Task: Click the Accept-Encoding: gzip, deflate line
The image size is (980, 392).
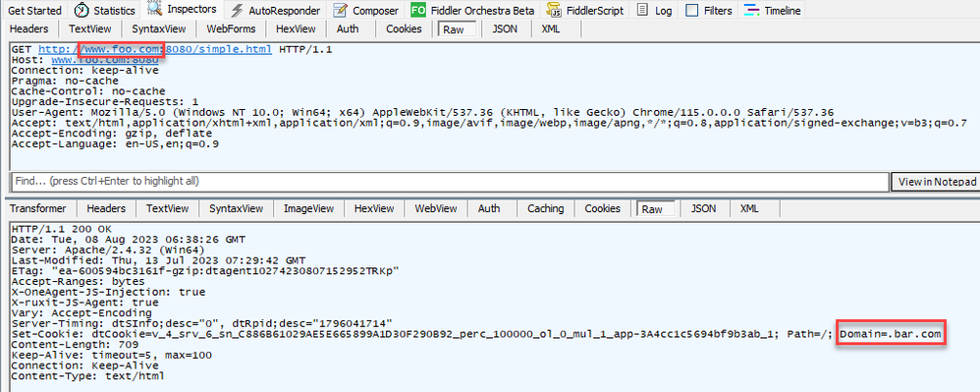Action: coord(112,134)
